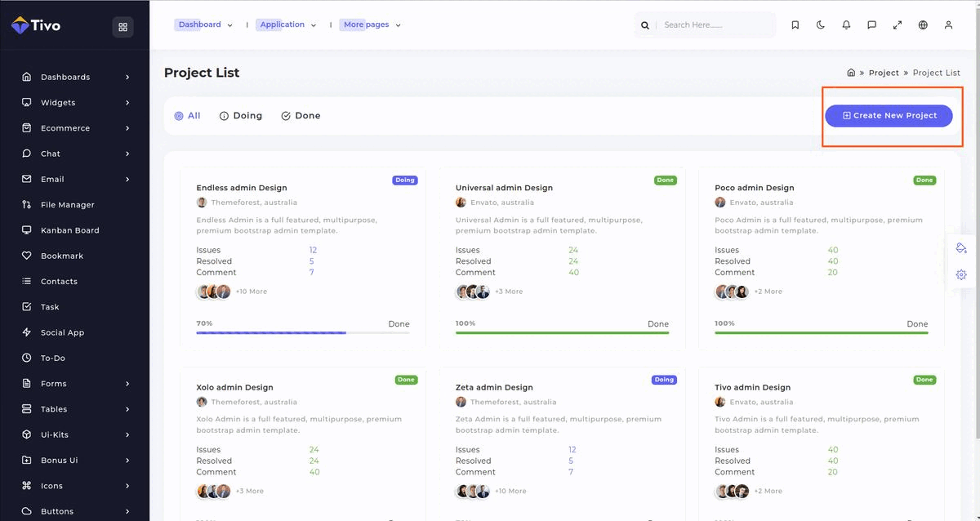Expand the Ecommerce sidebar section

click(x=75, y=128)
